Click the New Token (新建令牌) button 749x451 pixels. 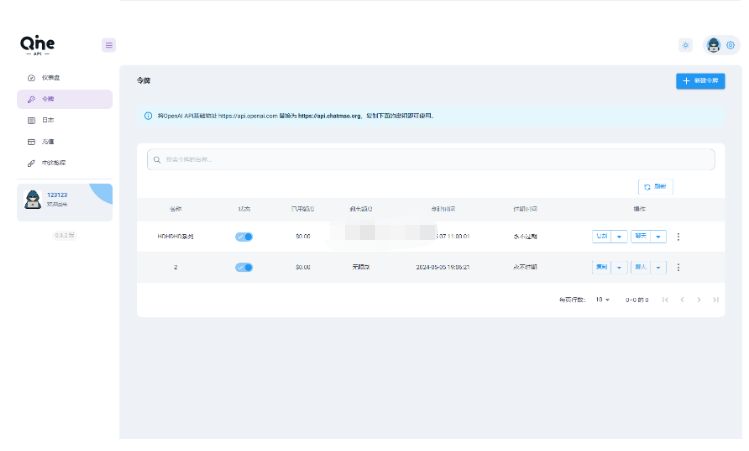700,81
